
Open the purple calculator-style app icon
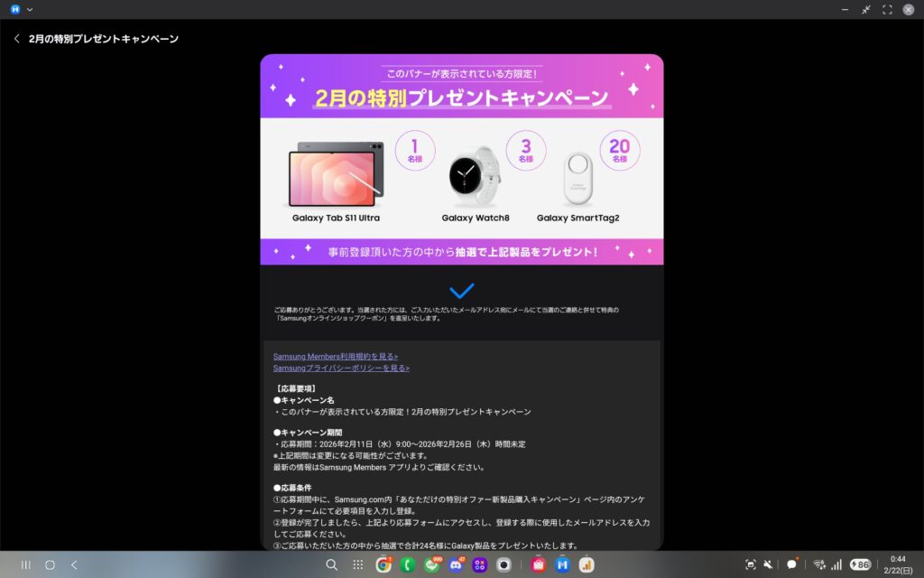pos(480,564)
